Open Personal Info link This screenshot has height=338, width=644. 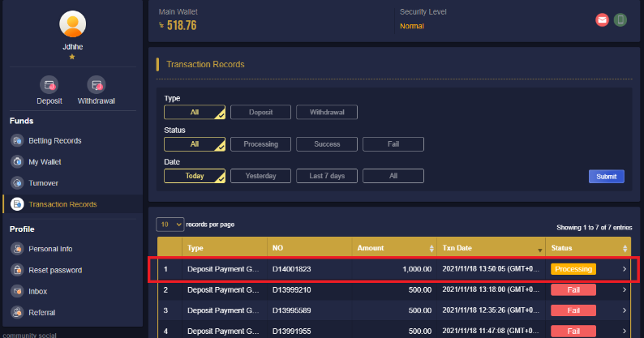click(50, 249)
